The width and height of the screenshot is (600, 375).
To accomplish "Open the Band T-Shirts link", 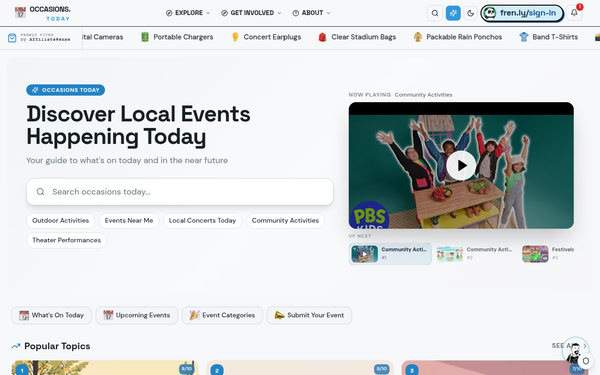I will (x=555, y=37).
